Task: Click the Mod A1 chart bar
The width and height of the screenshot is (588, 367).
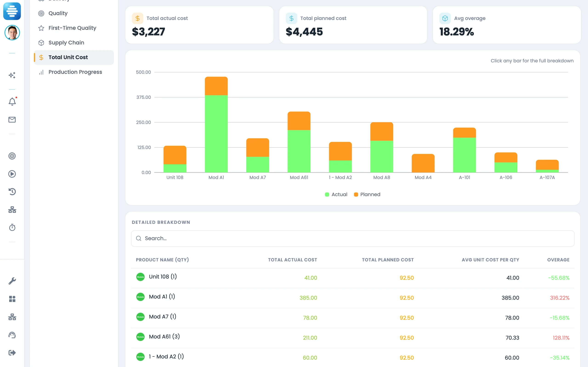Action: point(216,125)
